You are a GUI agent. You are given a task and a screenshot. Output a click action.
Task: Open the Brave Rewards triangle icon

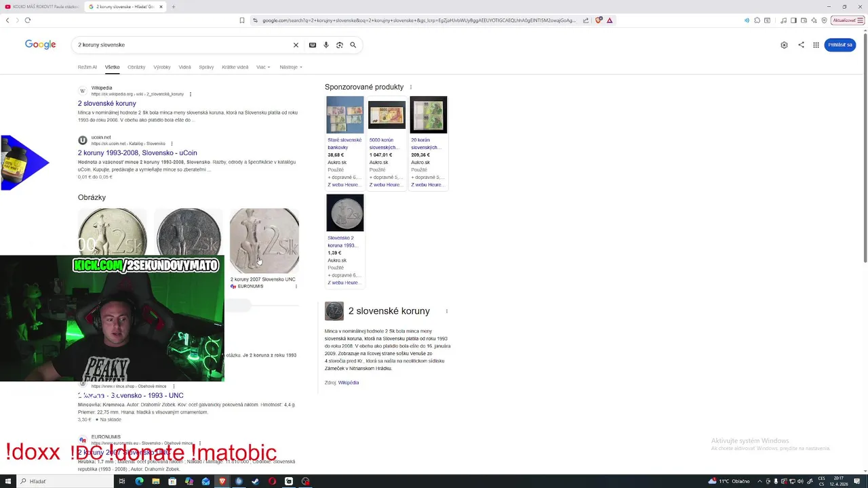click(x=610, y=20)
